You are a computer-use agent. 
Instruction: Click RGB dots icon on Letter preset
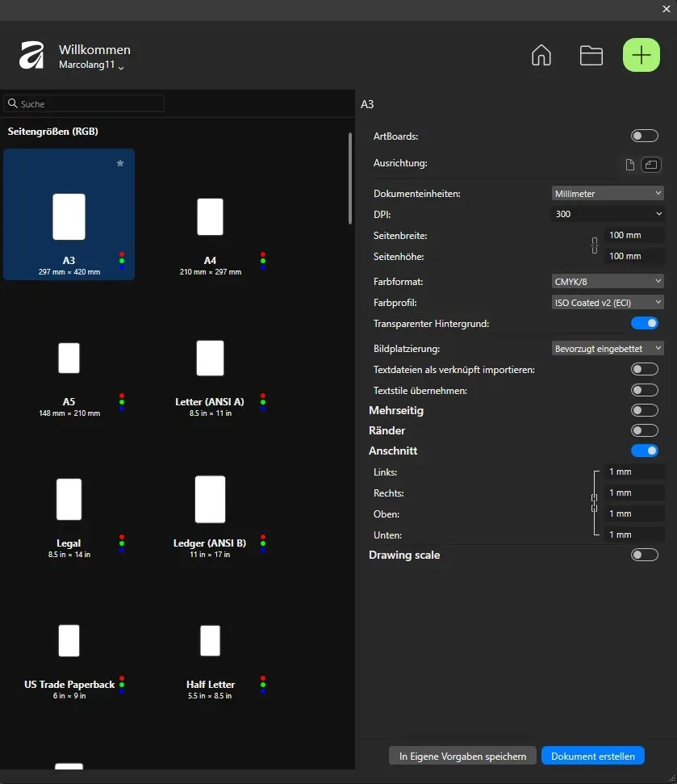pyautogui.click(x=263, y=402)
